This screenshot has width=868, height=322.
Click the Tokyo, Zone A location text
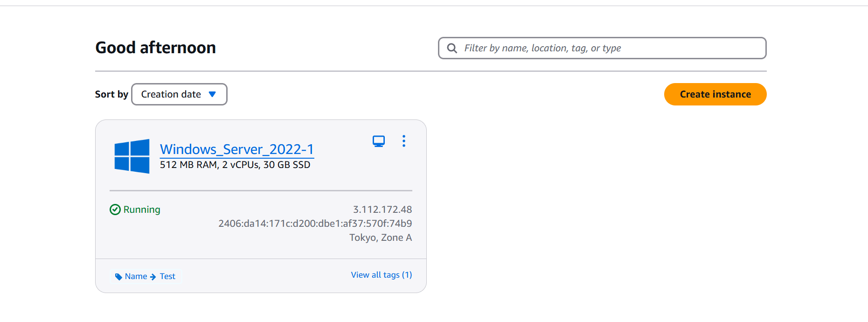(x=381, y=238)
